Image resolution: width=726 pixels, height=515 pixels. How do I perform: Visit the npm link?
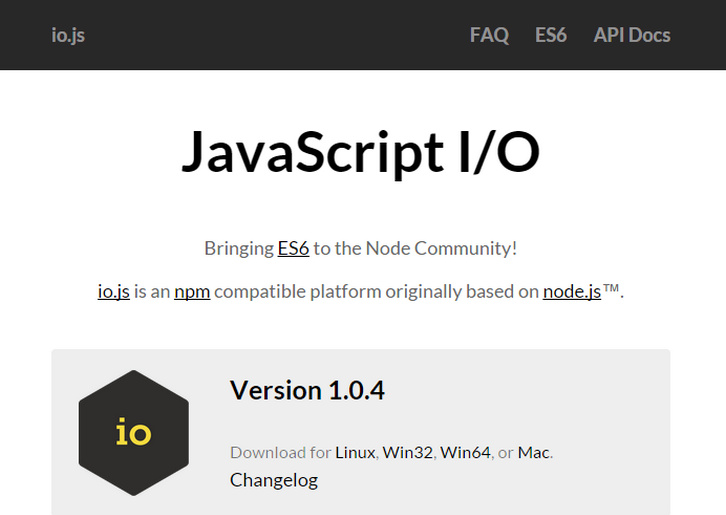coord(192,292)
